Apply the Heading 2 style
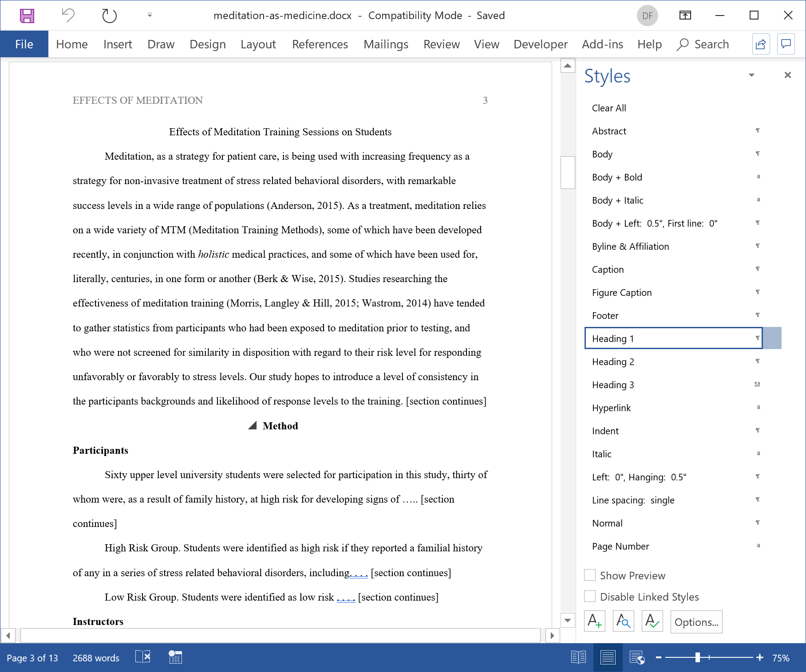The width and height of the screenshot is (806, 672). [x=613, y=362]
